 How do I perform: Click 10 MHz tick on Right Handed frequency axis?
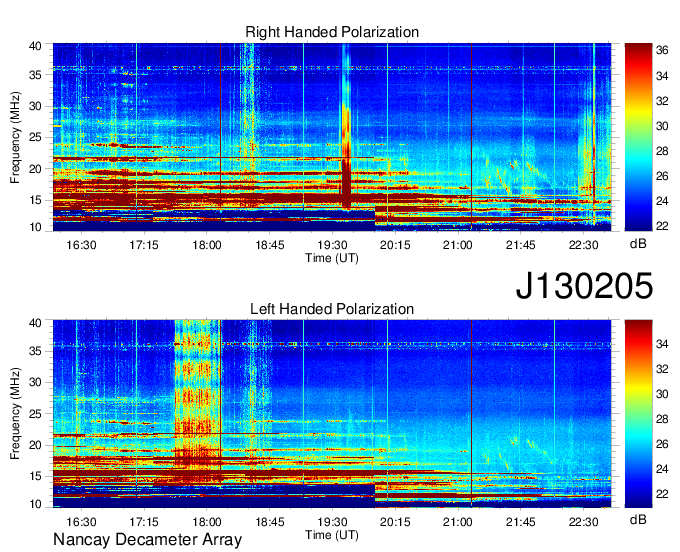[x=35, y=227]
